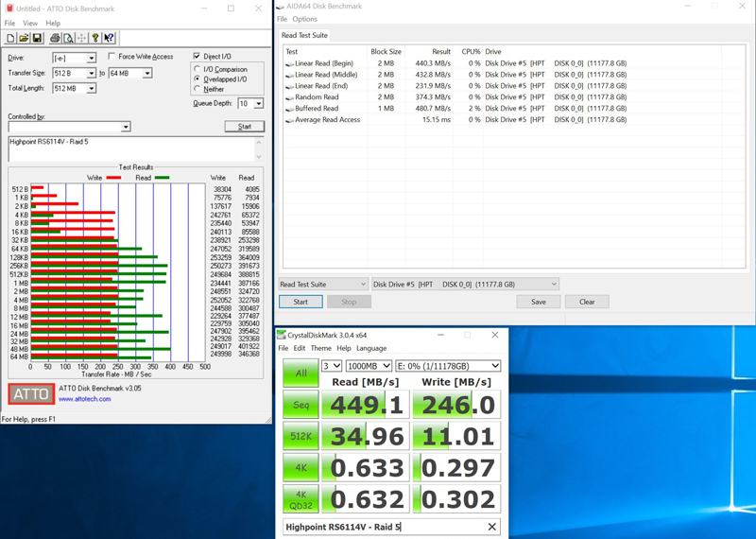This screenshot has height=539, width=756.
Task: Click the Print Preview icon in ATTO toolbar
Action: (68, 39)
